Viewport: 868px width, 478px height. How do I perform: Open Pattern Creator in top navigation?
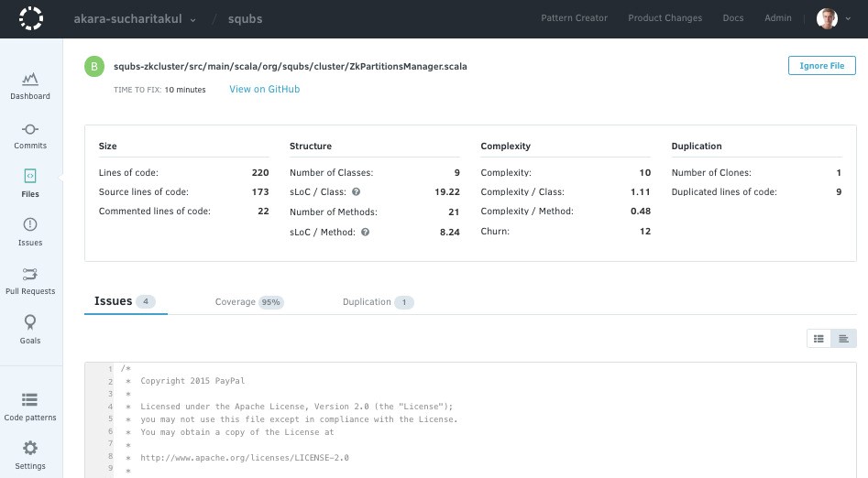pos(574,18)
